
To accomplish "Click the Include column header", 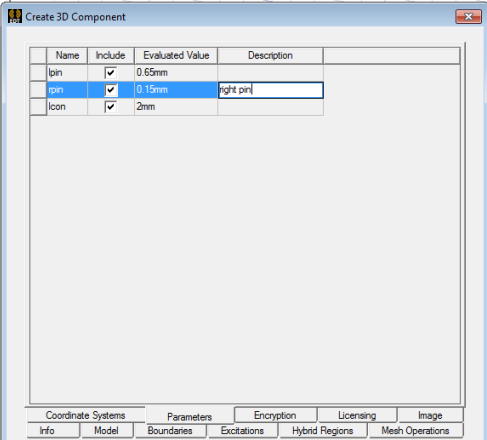I will click(111, 55).
